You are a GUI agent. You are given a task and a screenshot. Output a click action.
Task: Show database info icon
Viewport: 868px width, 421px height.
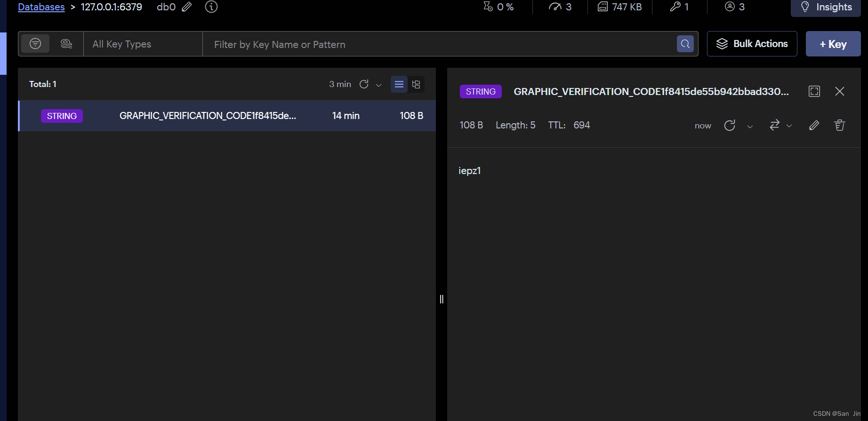point(211,7)
